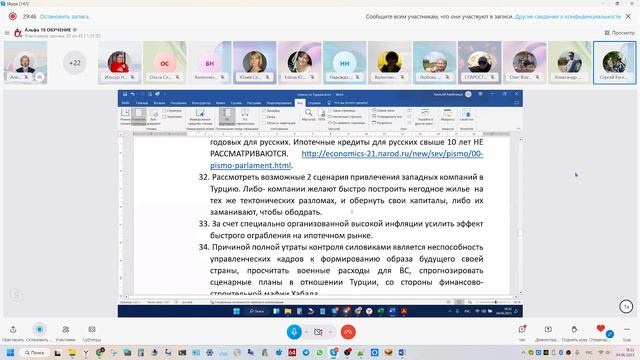Start screen sharing via Демонстрация button

[x=548, y=329]
